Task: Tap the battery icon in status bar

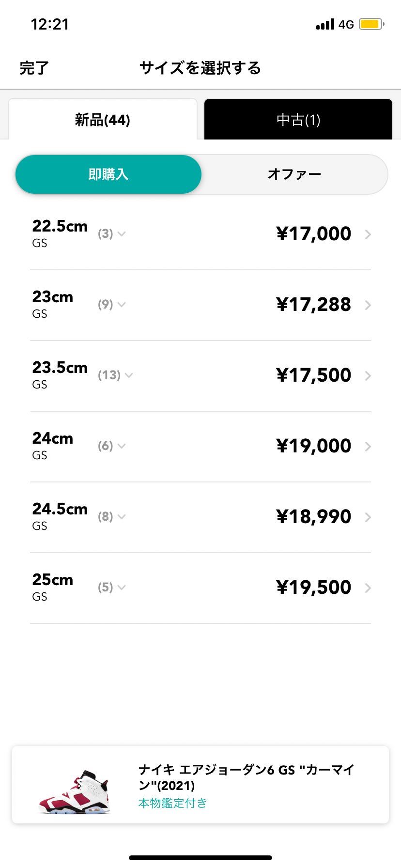Action: (371, 24)
